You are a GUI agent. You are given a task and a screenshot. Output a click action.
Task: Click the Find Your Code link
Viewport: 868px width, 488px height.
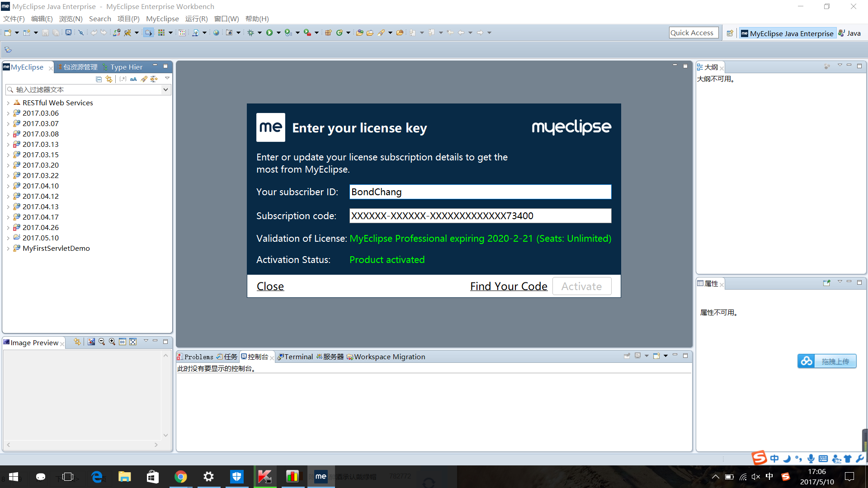click(509, 286)
